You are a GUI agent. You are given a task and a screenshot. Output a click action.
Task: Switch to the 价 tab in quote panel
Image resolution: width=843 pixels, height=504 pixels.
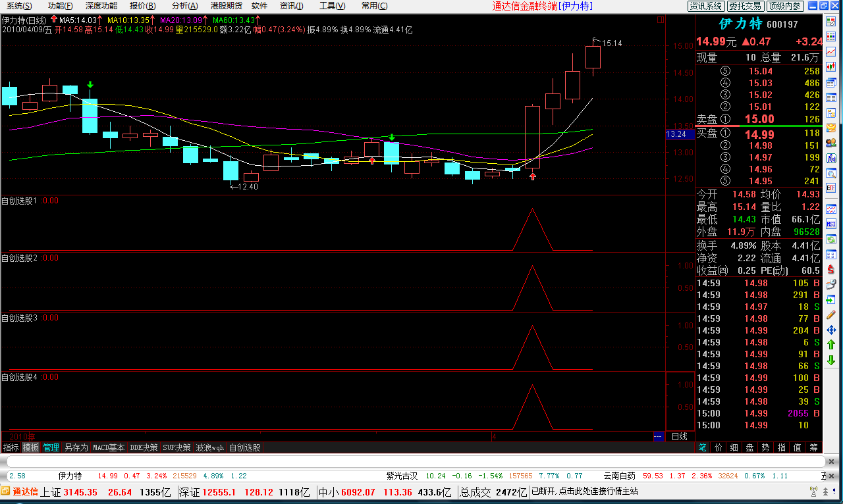[719, 447]
